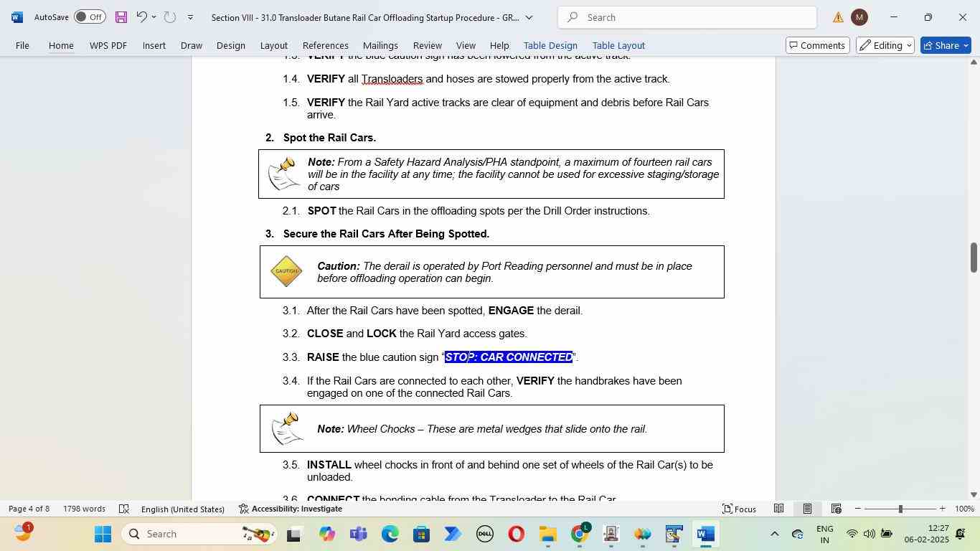The height and width of the screenshot is (551, 980).
Task: Click the spelling proofing icon in status bar
Action: pos(123,509)
